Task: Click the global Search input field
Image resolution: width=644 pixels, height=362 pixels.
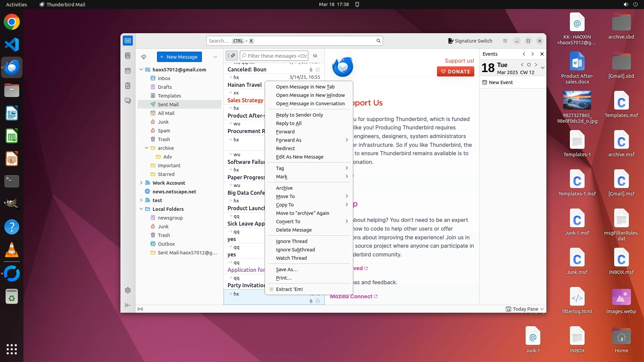Action: click(292, 41)
